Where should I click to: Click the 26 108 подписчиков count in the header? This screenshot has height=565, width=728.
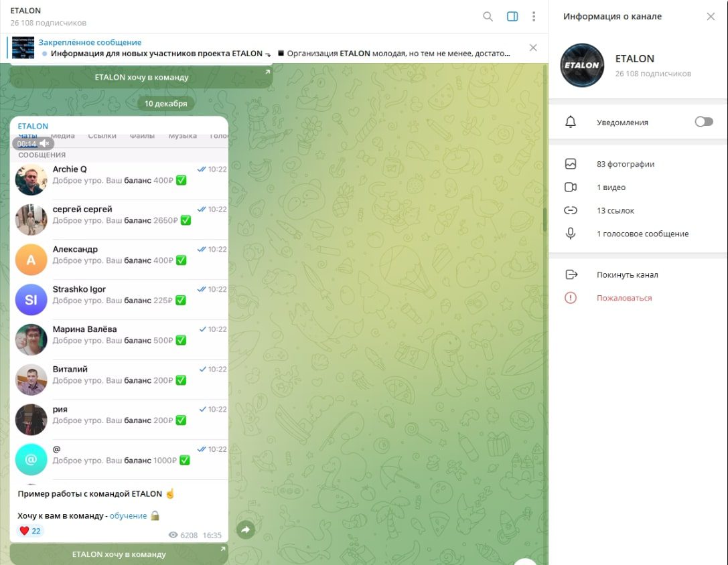pyautogui.click(x=48, y=23)
